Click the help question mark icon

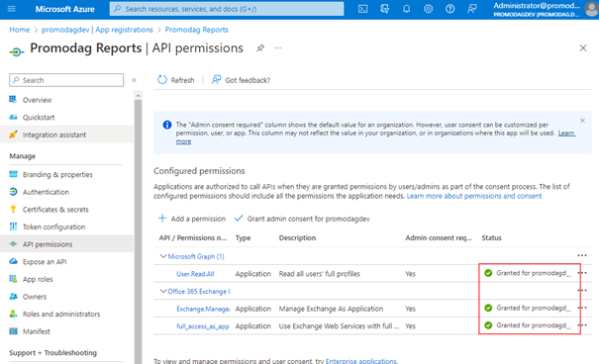pos(450,9)
